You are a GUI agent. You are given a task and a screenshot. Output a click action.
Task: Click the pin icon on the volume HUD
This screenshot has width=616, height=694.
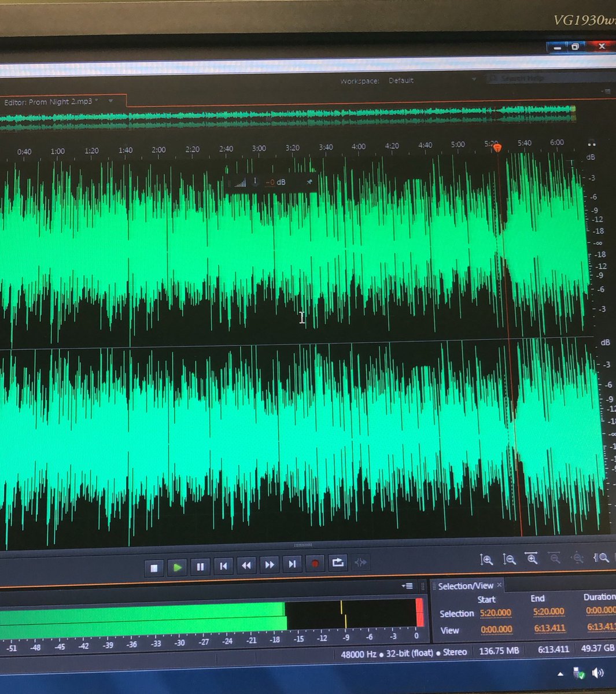pyautogui.click(x=309, y=182)
